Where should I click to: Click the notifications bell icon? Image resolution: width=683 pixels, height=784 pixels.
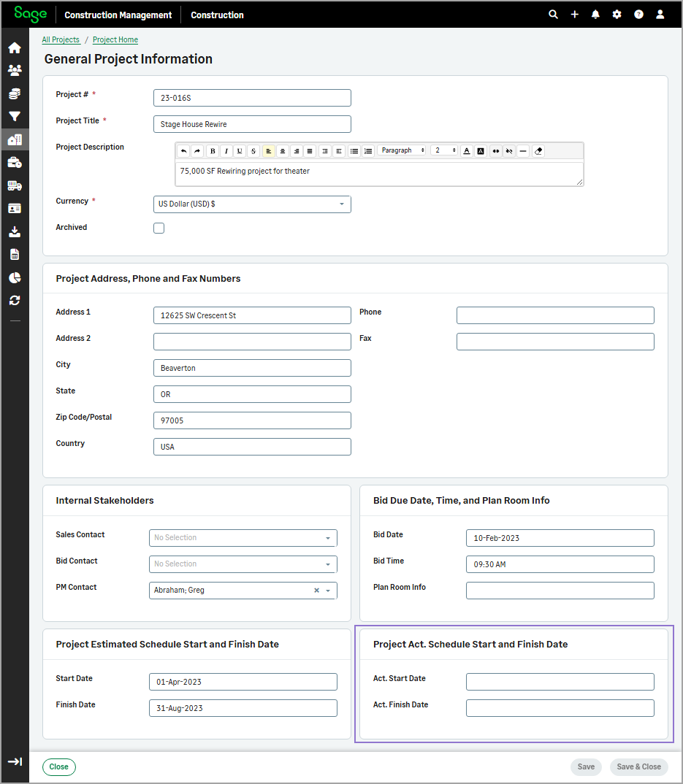tap(595, 15)
